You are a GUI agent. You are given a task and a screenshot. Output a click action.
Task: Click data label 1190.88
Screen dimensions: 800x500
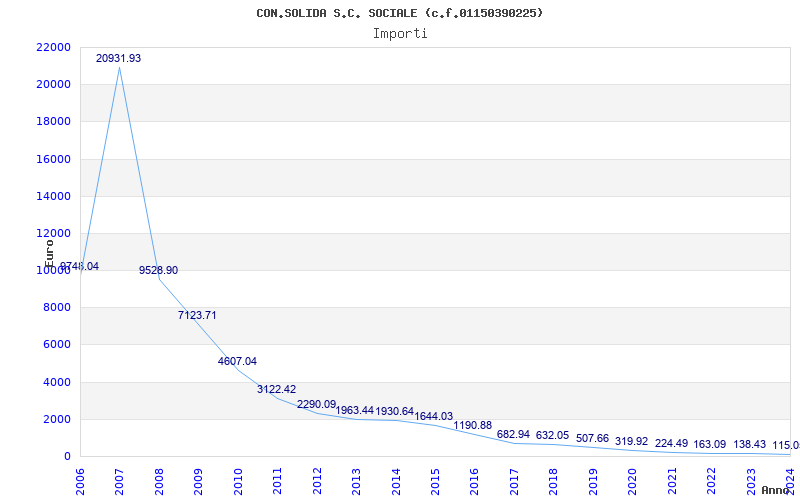click(473, 425)
